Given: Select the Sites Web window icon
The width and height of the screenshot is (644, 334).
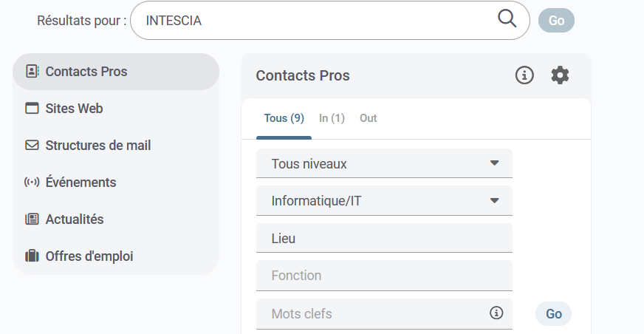Looking at the screenshot, I should click(x=32, y=109).
